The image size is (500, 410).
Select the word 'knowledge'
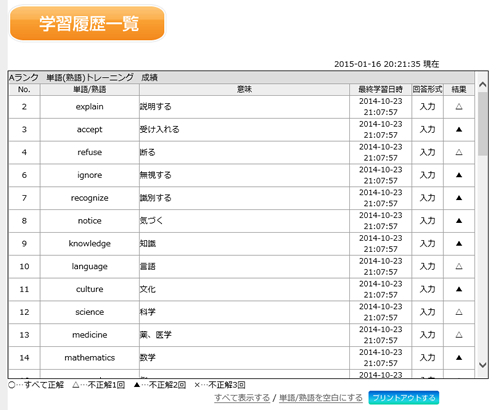tap(90, 244)
